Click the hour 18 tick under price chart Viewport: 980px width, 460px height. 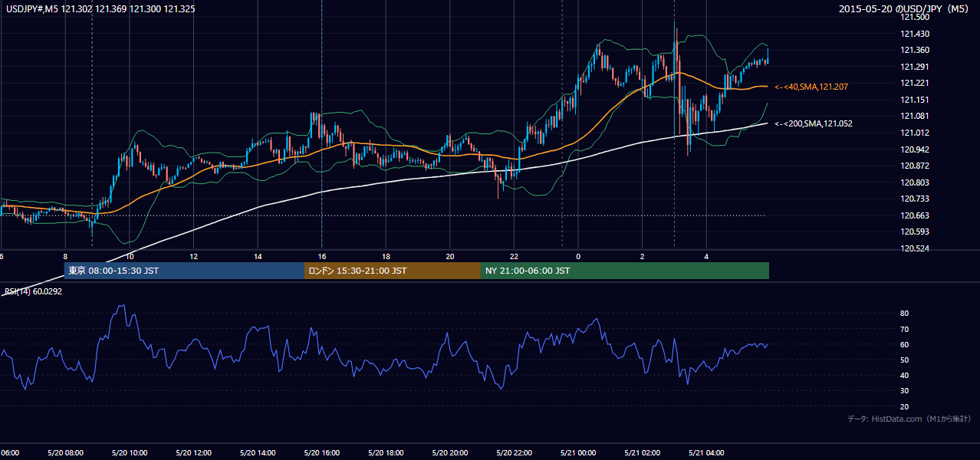coord(386,256)
